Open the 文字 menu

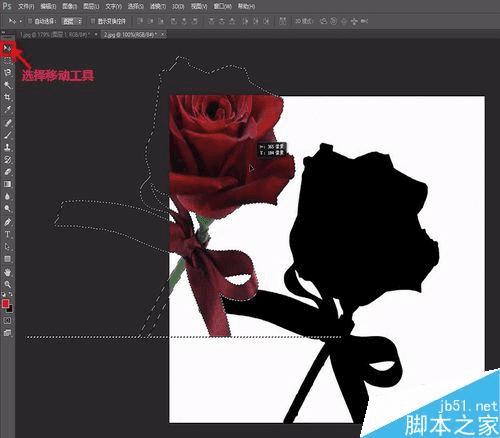[113, 6]
